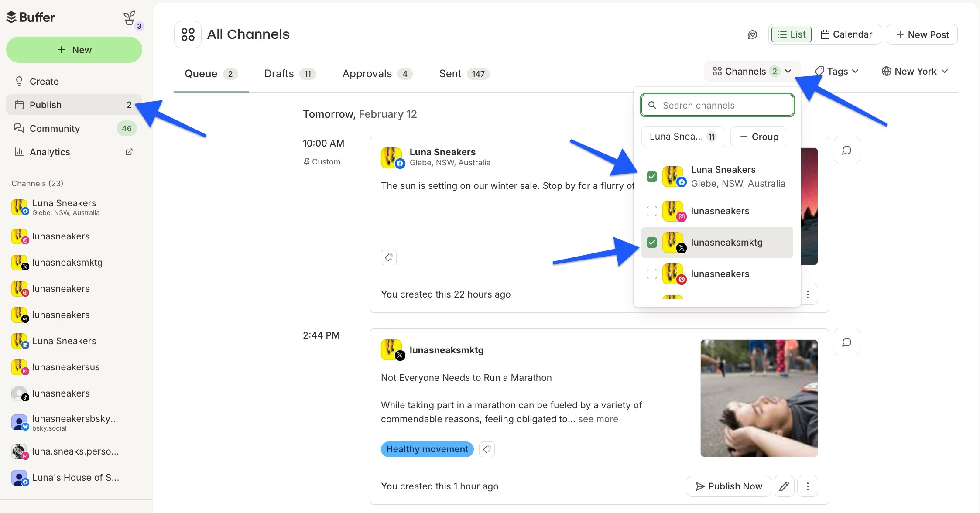Expand the Tags filter dropdown
Screen dimensions: 980x513
836,71
